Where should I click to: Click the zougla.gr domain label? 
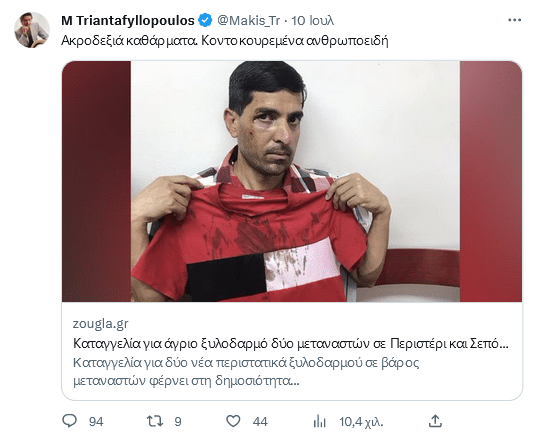tap(100, 323)
